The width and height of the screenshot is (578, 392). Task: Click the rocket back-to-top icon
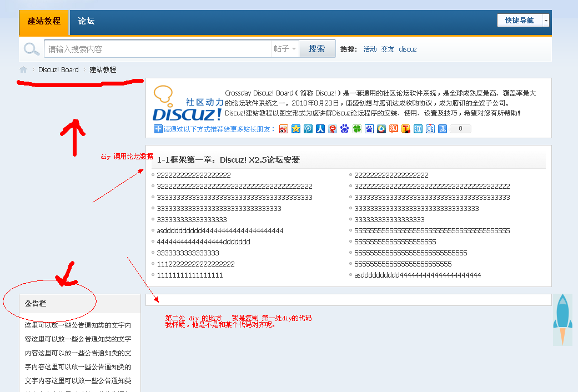(562, 320)
